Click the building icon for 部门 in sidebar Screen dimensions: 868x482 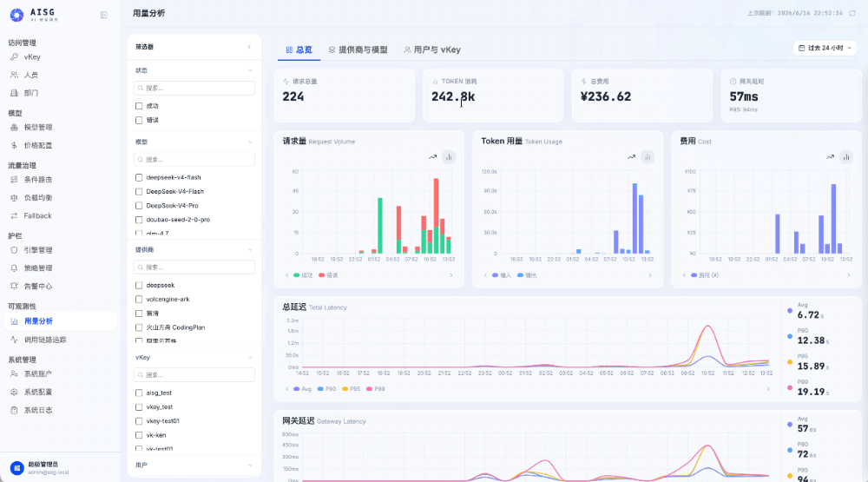point(14,93)
